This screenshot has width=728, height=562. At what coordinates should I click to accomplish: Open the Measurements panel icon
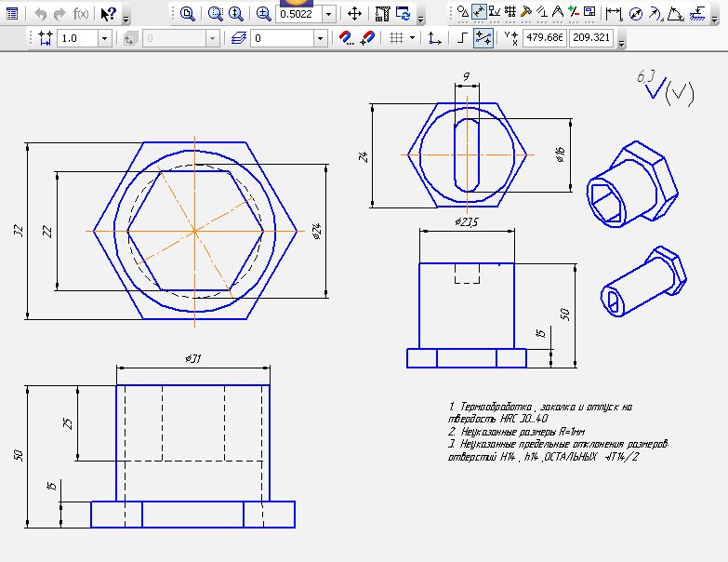(542, 12)
